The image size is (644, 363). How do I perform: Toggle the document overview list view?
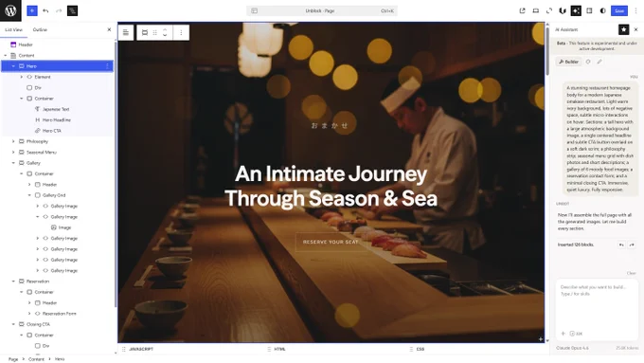pyautogui.click(x=72, y=10)
